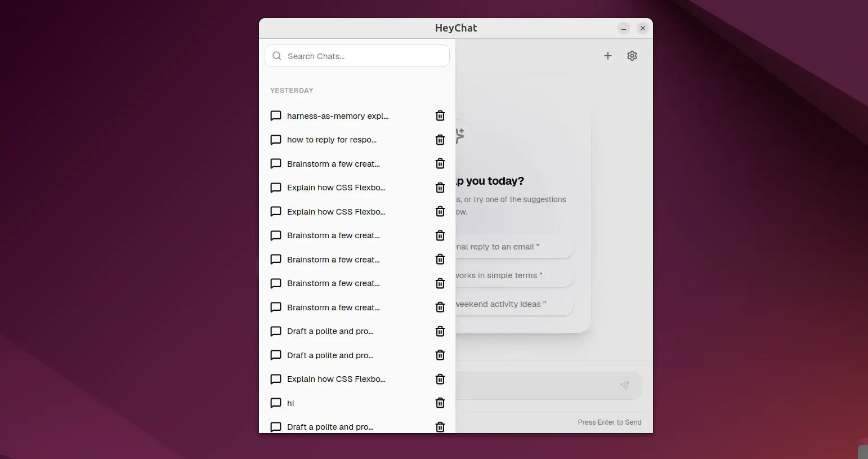Viewport: 868px width, 459px height.
Task: Minimize the HeyChat window
Action: (x=624, y=28)
